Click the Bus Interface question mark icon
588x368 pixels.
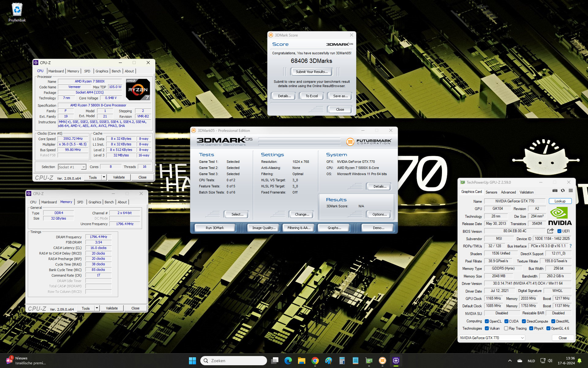point(571,246)
